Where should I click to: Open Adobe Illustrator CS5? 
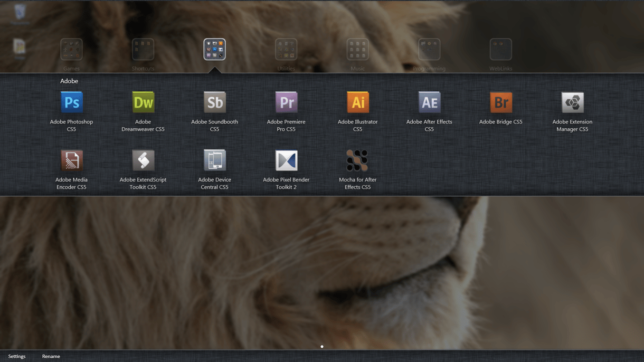(358, 102)
